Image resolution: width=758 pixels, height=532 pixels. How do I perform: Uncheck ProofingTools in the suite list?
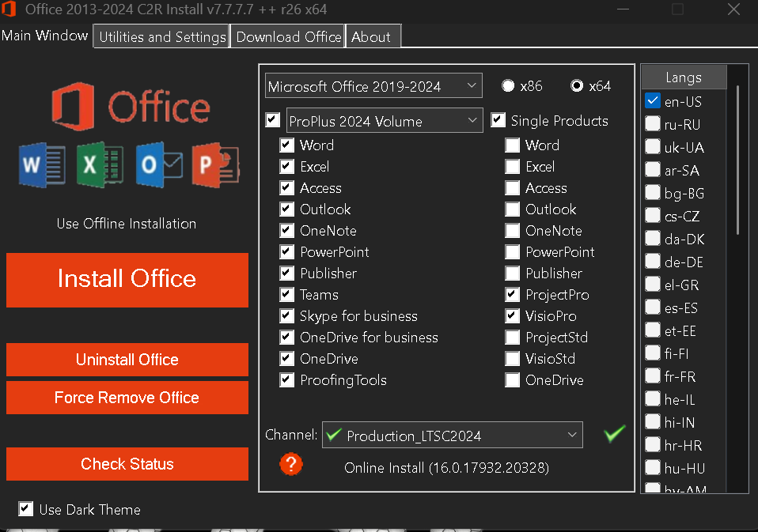point(286,380)
